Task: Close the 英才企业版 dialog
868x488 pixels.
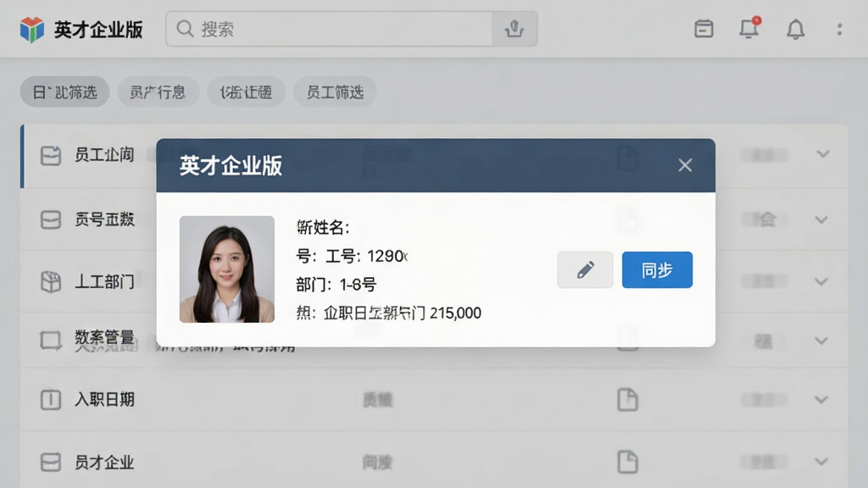Action: coord(685,165)
